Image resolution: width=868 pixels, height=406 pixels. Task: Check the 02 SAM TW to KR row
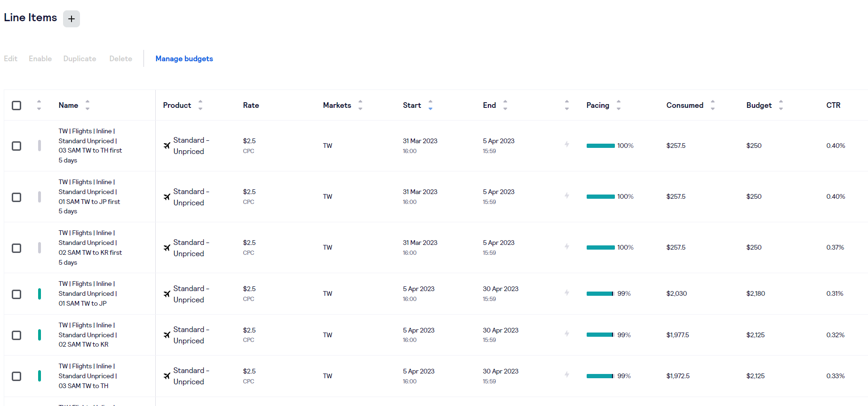[x=16, y=335]
